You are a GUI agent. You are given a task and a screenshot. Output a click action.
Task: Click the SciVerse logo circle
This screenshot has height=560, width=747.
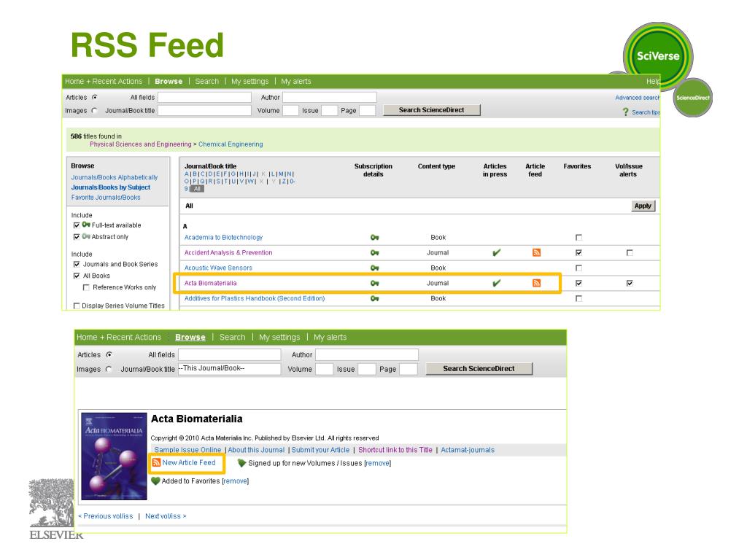(658, 56)
